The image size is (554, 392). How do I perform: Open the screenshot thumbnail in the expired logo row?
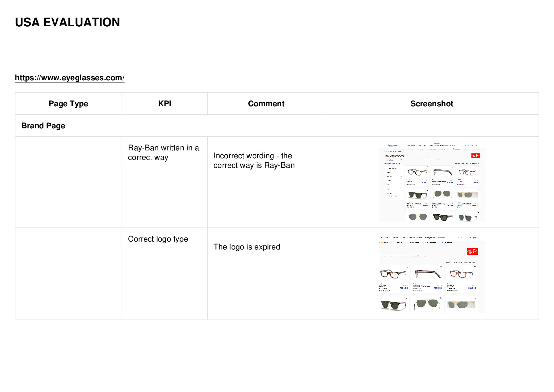432,274
